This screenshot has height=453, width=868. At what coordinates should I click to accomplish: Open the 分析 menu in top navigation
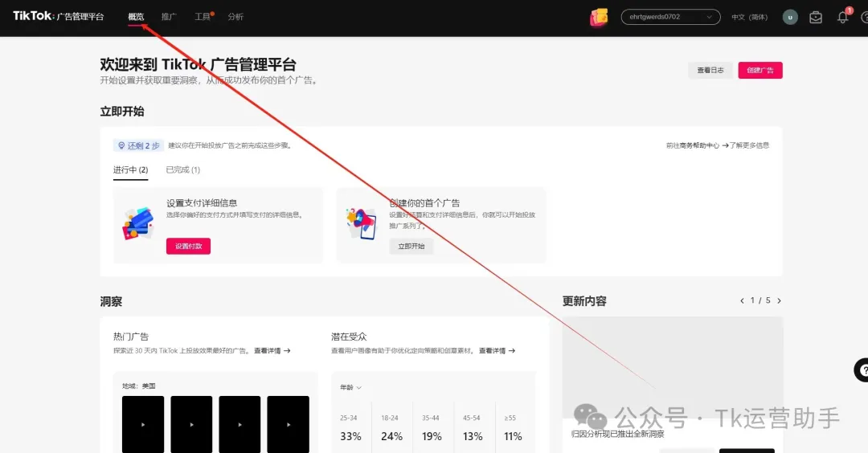pyautogui.click(x=235, y=17)
